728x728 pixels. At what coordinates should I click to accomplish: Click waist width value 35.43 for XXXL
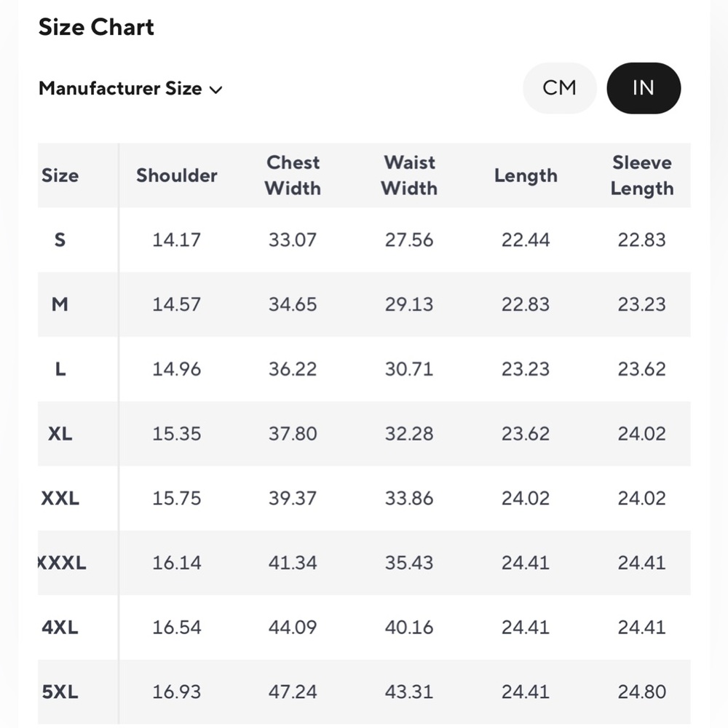(409, 563)
